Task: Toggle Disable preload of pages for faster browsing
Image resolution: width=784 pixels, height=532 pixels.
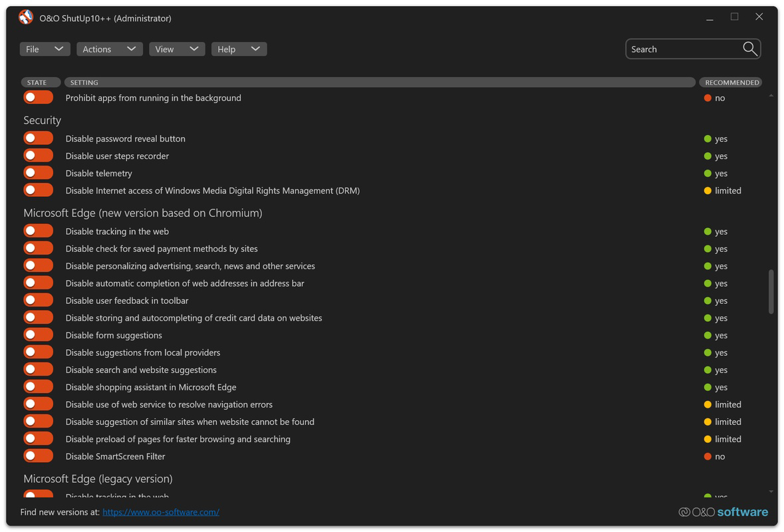Action: point(38,438)
